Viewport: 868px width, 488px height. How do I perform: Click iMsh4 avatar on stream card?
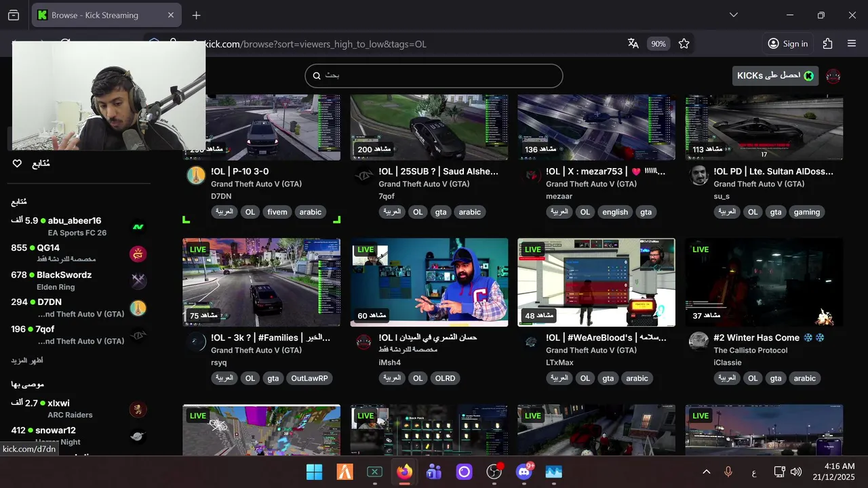[x=363, y=342]
